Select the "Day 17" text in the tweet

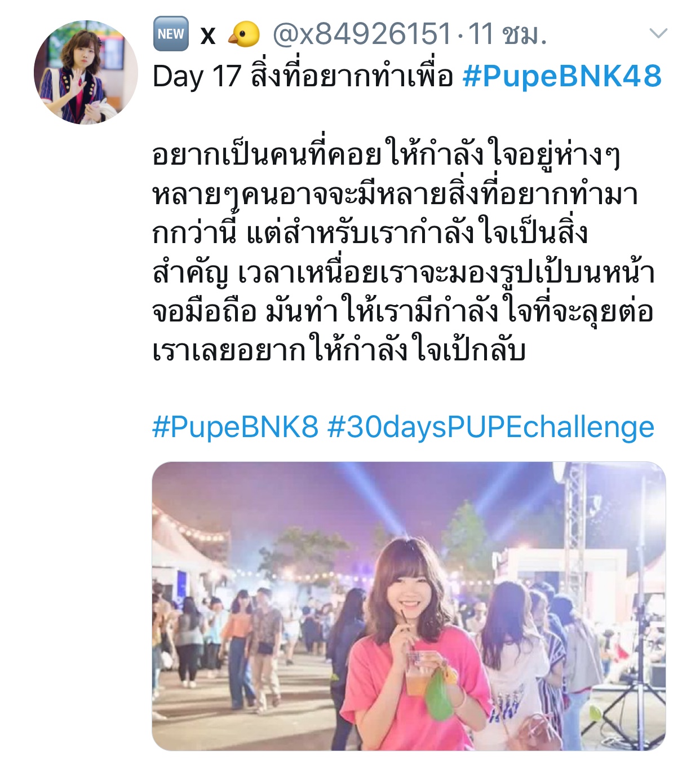(197, 76)
